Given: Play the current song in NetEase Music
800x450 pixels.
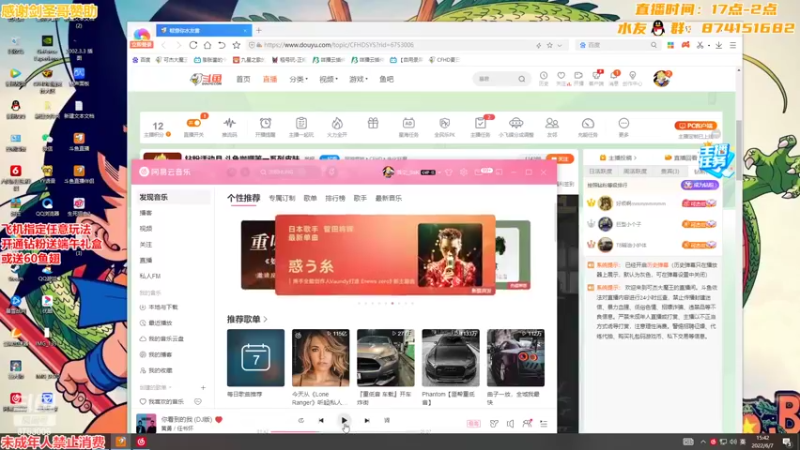Looking at the screenshot, I should point(344,420).
